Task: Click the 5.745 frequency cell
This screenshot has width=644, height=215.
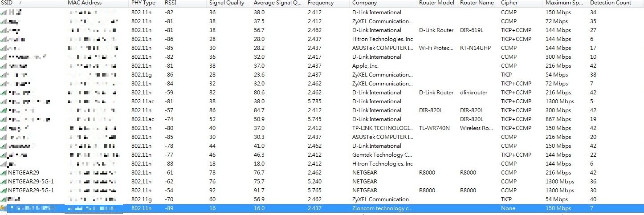Action: pyautogui.click(x=314, y=119)
